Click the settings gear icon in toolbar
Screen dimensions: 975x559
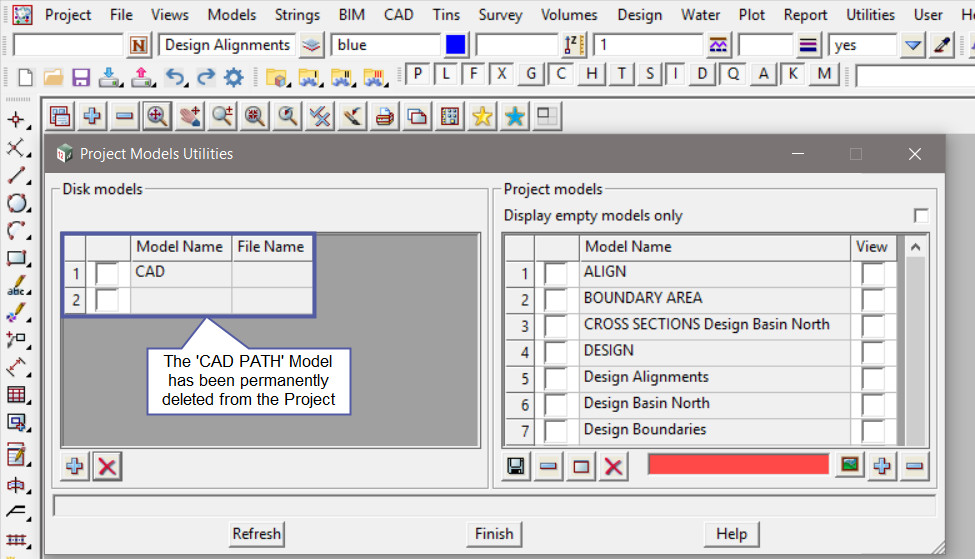pyautogui.click(x=234, y=77)
